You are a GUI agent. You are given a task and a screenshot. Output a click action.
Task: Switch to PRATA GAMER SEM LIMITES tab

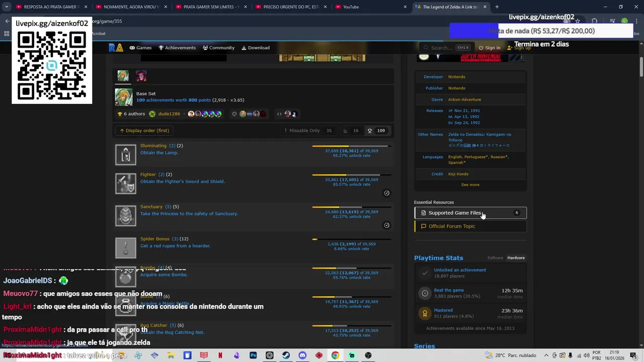[x=211, y=7]
